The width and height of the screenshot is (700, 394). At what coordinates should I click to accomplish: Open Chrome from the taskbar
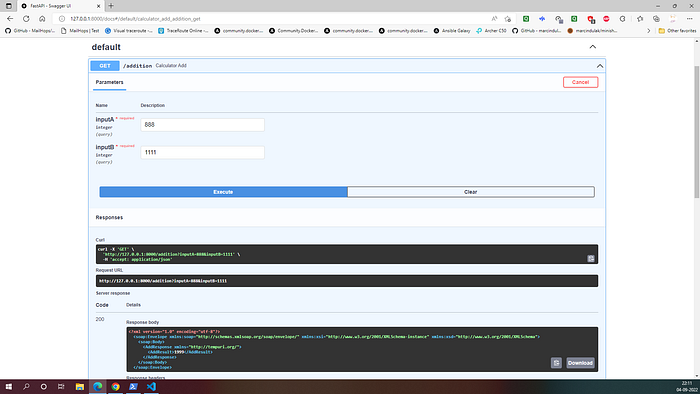(116, 386)
